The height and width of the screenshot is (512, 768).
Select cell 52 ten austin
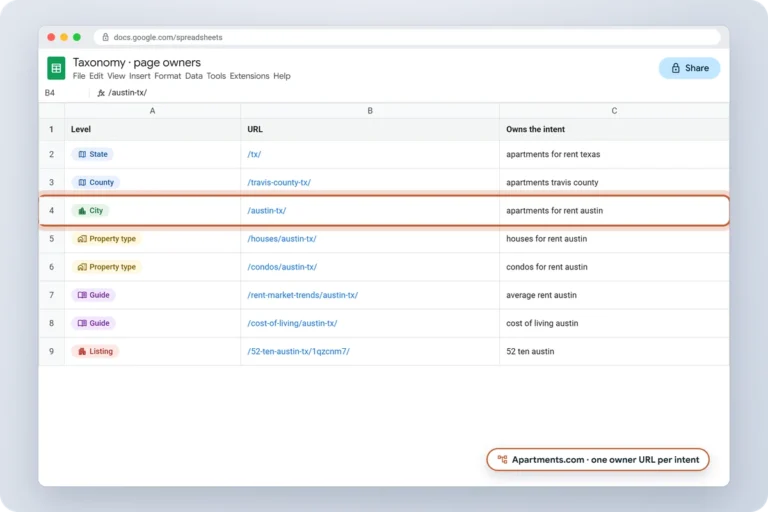(x=614, y=351)
